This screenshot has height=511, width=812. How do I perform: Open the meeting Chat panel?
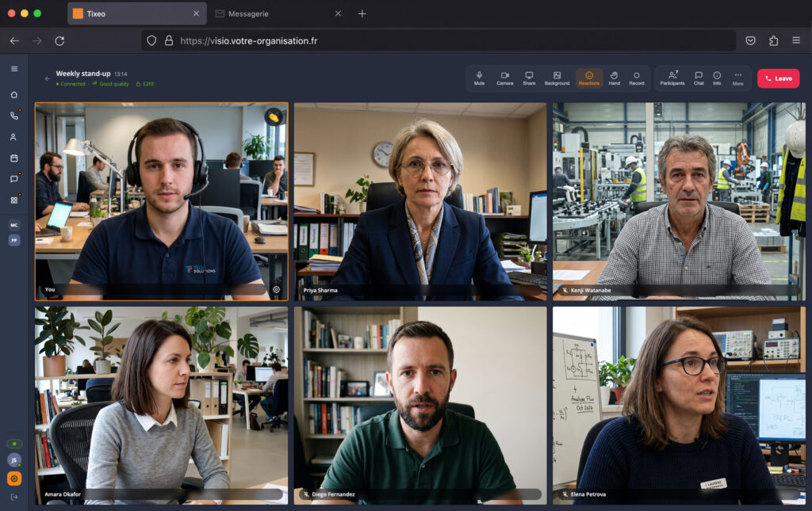(x=699, y=78)
